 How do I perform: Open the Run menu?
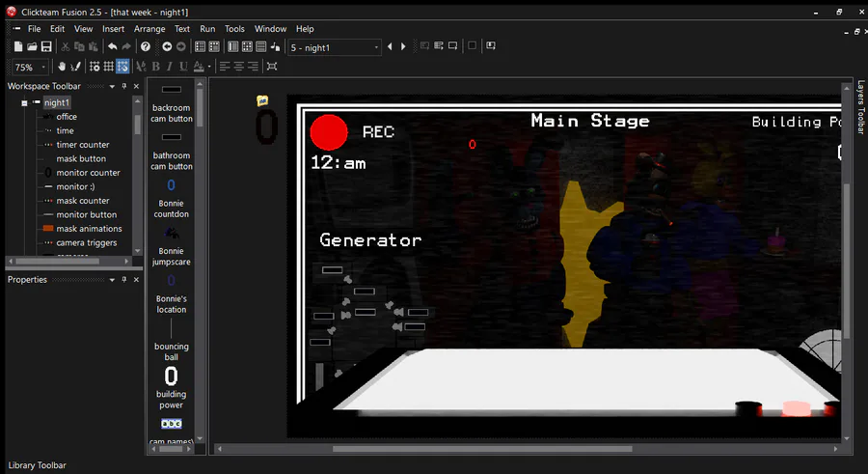pos(207,29)
